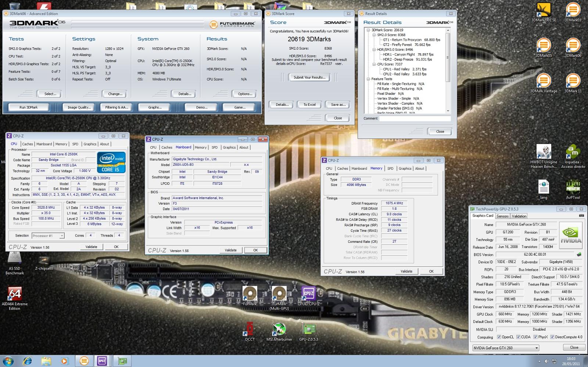Open Processor #1 selection dropdown
Image resolution: width=588 pixels, height=367 pixels.
(48, 235)
